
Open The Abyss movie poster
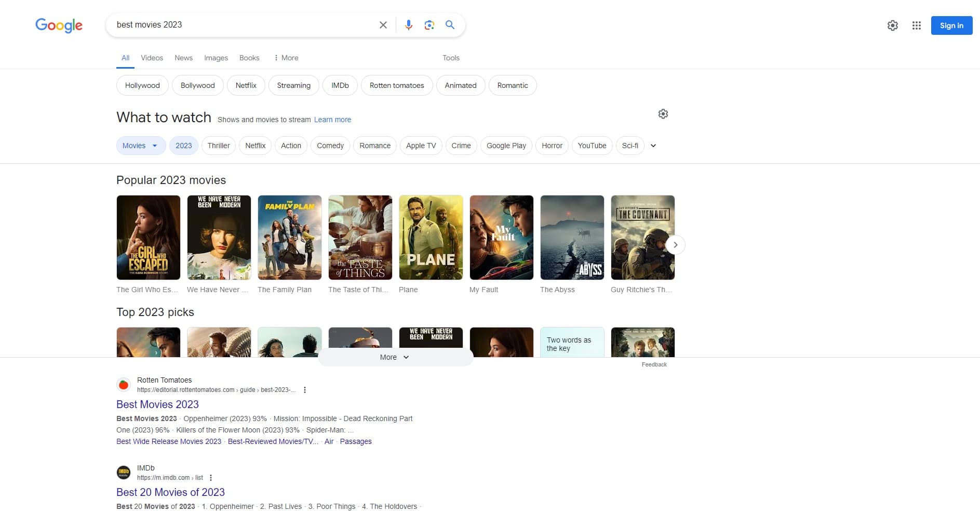point(572,238)
